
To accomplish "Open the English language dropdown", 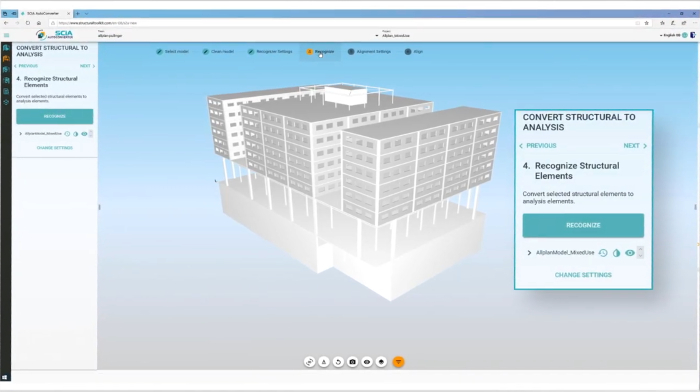I will 670,35.
